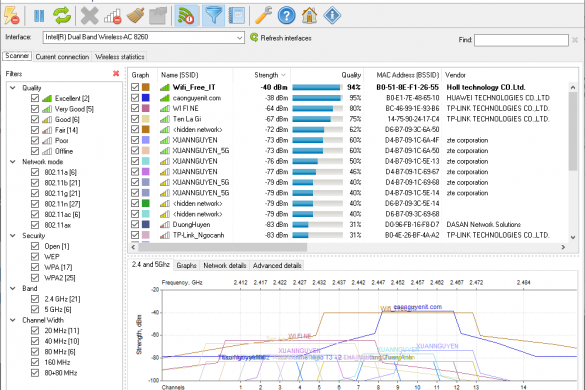
Task: Click the lightning stop-scan icon
Action: pos(11,16)
